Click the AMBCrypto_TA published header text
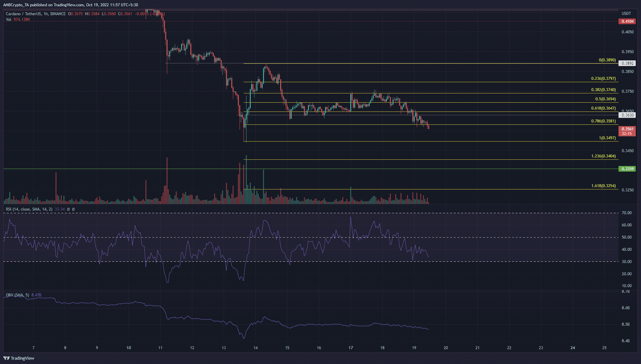The image size is (641, 364). pos(70,5)
